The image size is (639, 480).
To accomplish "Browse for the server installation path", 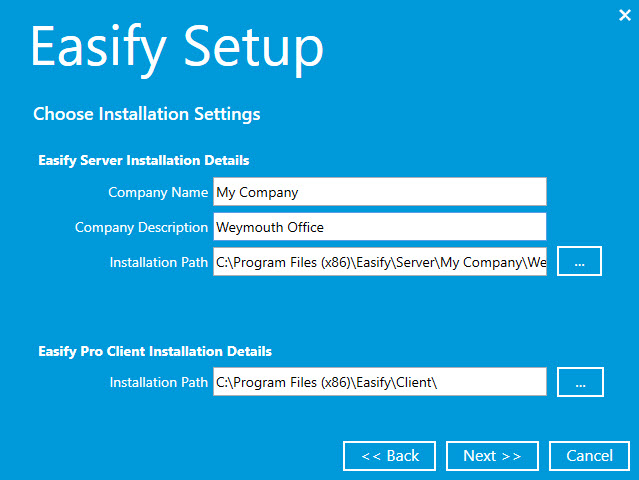I will click(580, 262).
